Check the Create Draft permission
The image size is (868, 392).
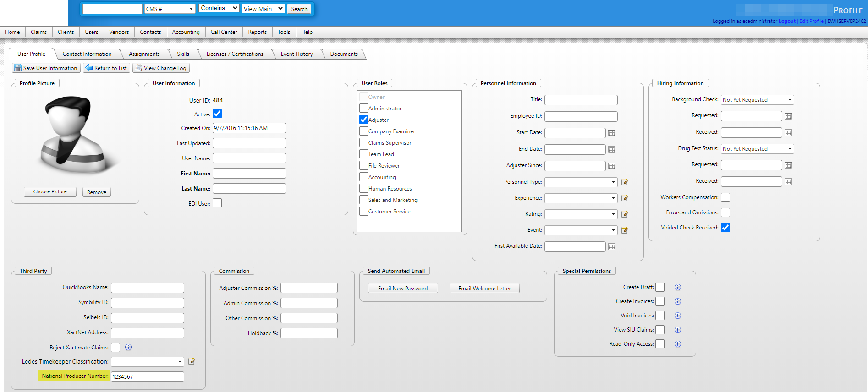coord(660,287)
